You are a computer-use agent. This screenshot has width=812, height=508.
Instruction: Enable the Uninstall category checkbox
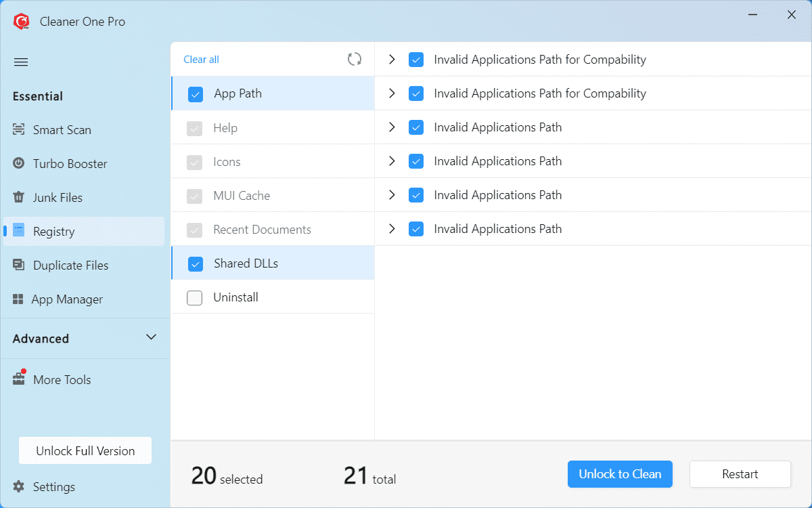(195, 297)
